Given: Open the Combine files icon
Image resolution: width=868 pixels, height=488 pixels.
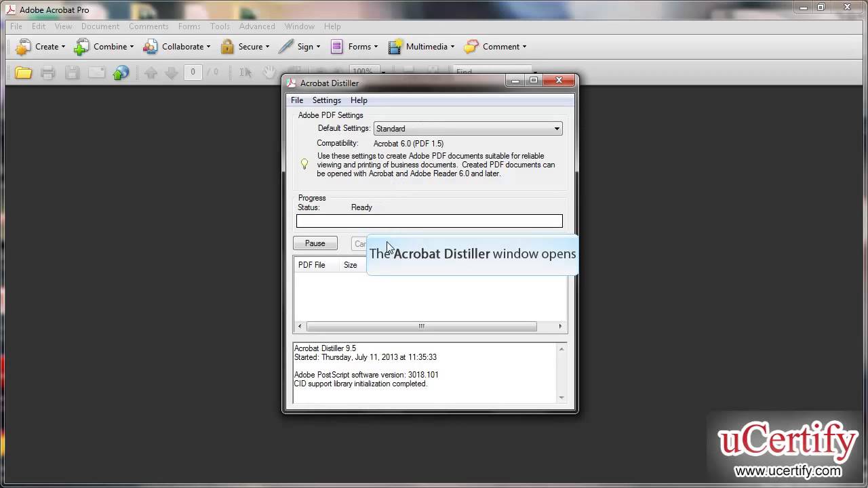Looking at the screenshot, I should [81, 47].
